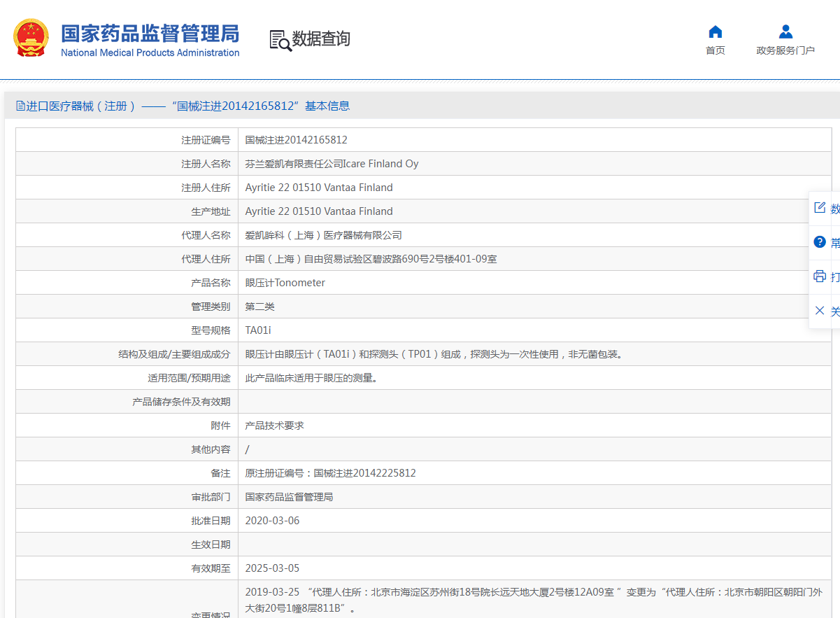Click the 2019-03-25 change record text
The width and height of the screenshot is (840, 618).
coord(534,600)
